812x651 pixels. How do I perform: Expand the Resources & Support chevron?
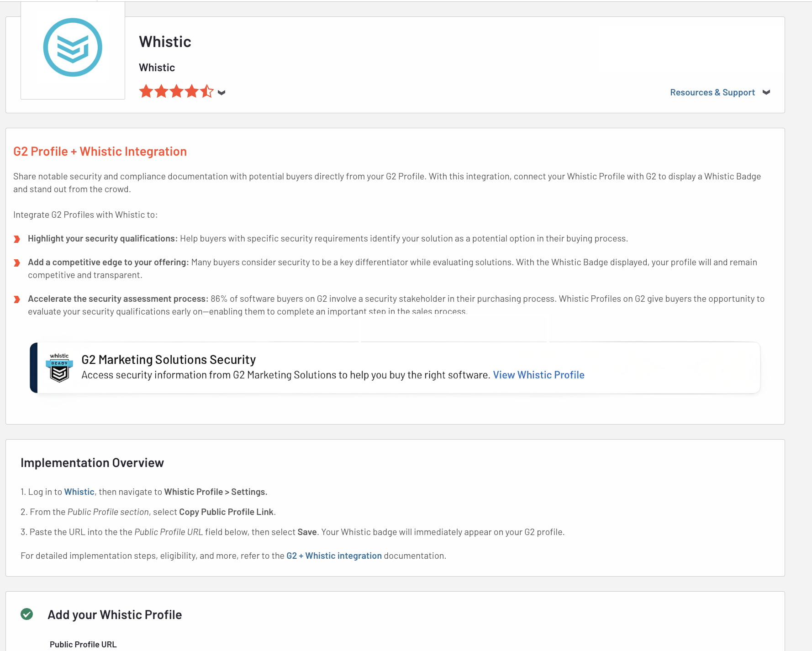coord(766,92)
